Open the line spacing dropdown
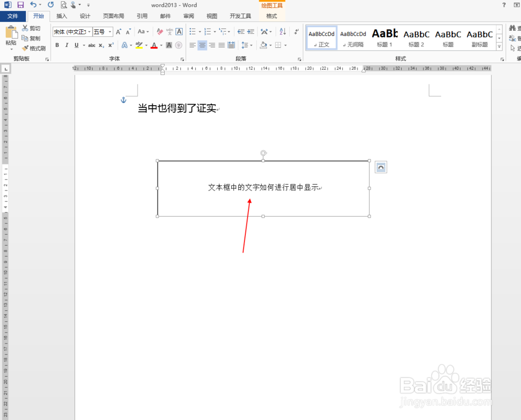Viewport: 521px width, 420px height. coord(251,45)
